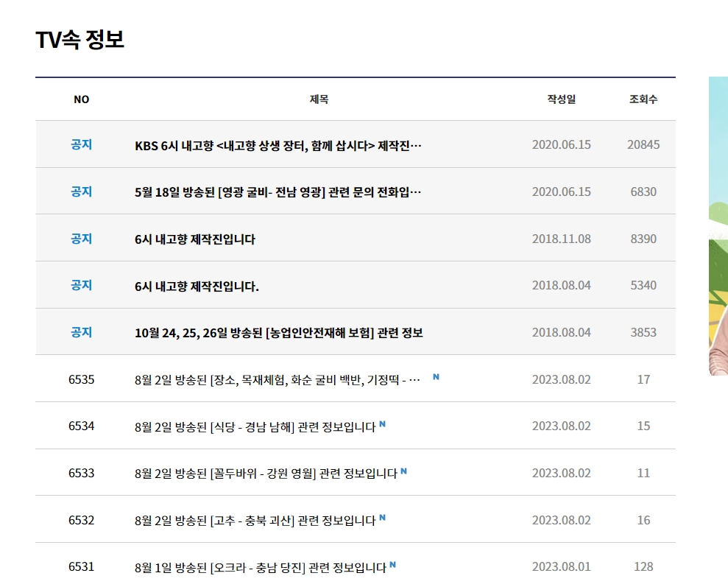Viewport: 728px width, 587px height.
Task: Click the first 공지 notice badge
Action: point(82,144)
